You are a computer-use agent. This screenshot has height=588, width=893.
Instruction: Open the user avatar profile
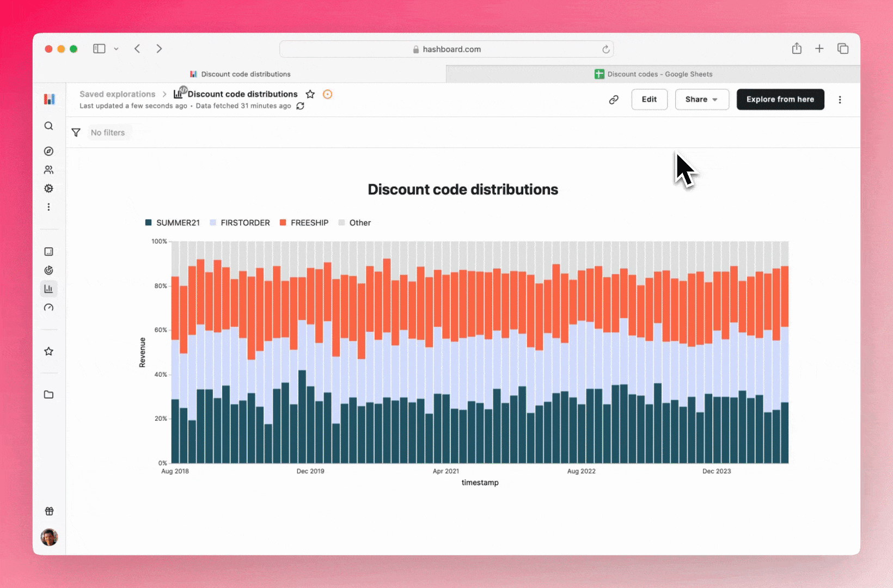point(49,537)
